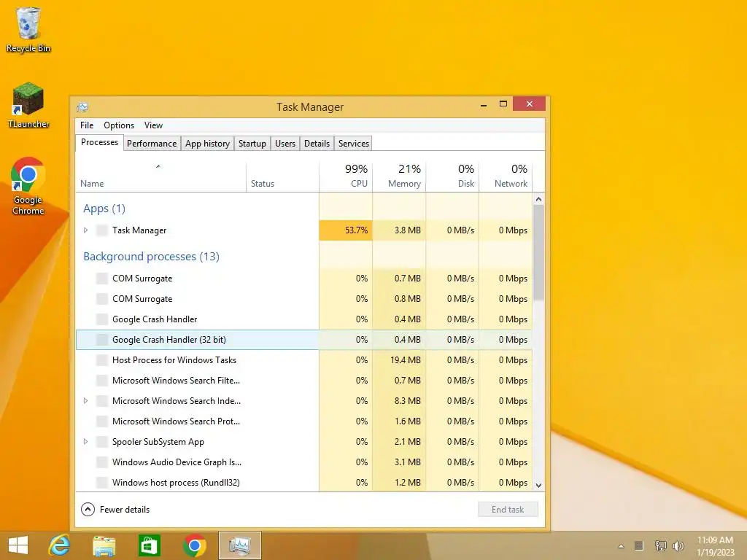Click the Background processes (13) heading

coord(151,257)
